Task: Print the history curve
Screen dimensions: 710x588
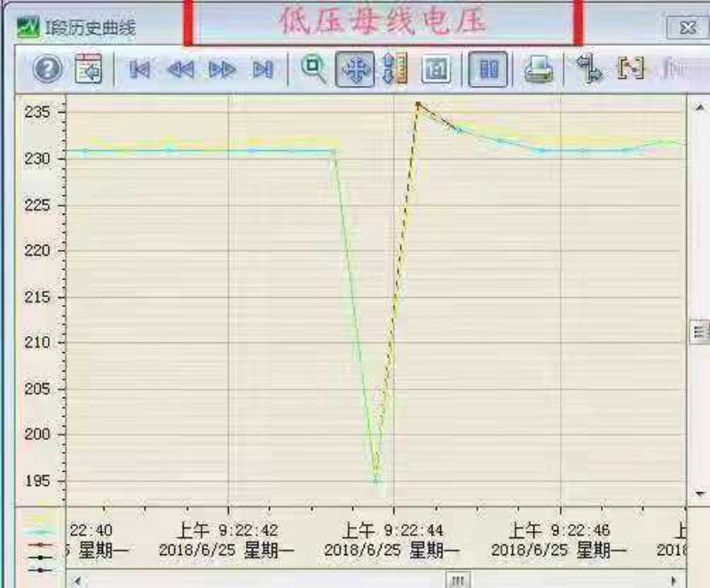Action: (x=539, y=69)
